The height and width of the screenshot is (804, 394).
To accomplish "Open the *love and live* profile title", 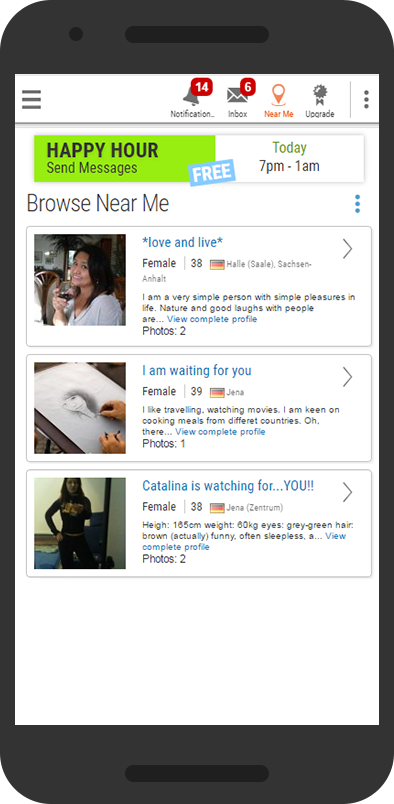I will 183,243.
